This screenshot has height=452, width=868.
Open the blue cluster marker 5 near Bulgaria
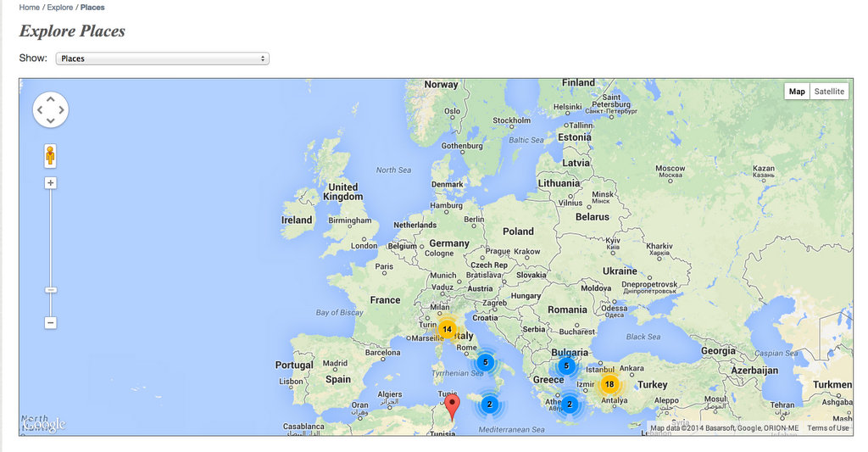point(566,366)
